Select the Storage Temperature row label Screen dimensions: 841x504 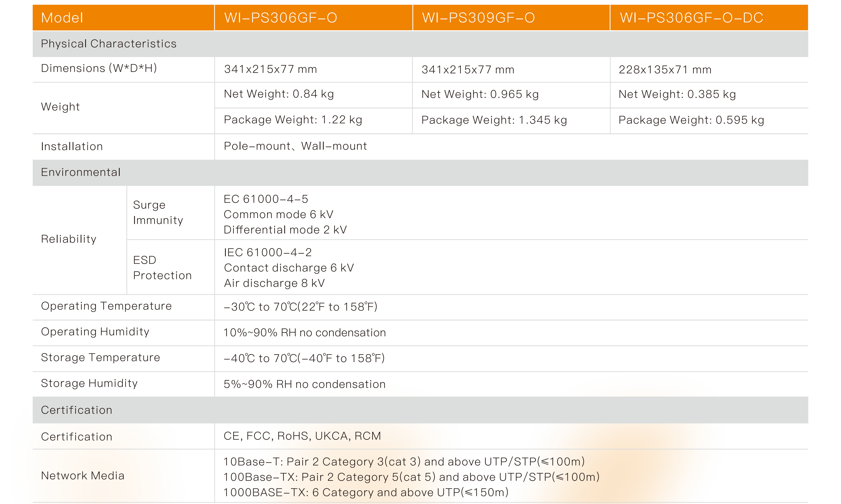point(100,358)
